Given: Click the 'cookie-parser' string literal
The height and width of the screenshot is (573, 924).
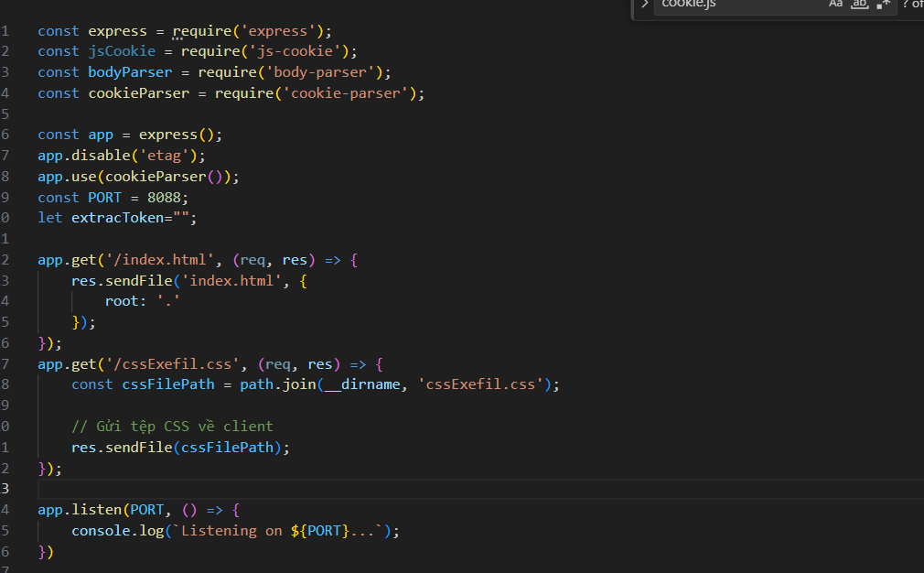Looking at the screenshot, I should [x=346, y=93].
